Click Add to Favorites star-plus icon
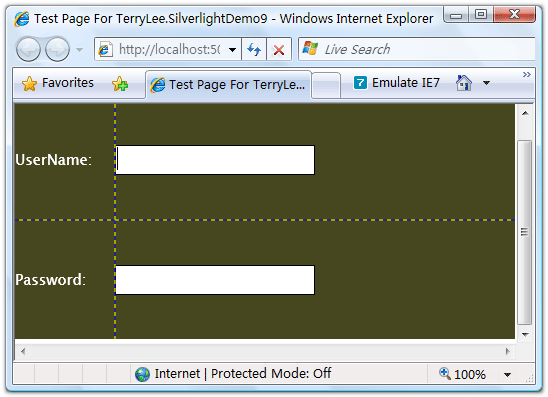Image resolution: width=548 pixels, height=397 pixels. pyautogui.click(x=120, y=84)
